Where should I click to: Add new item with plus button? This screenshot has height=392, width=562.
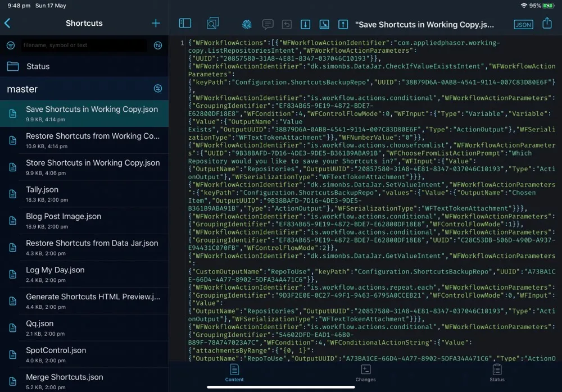(x=156, y=23)
